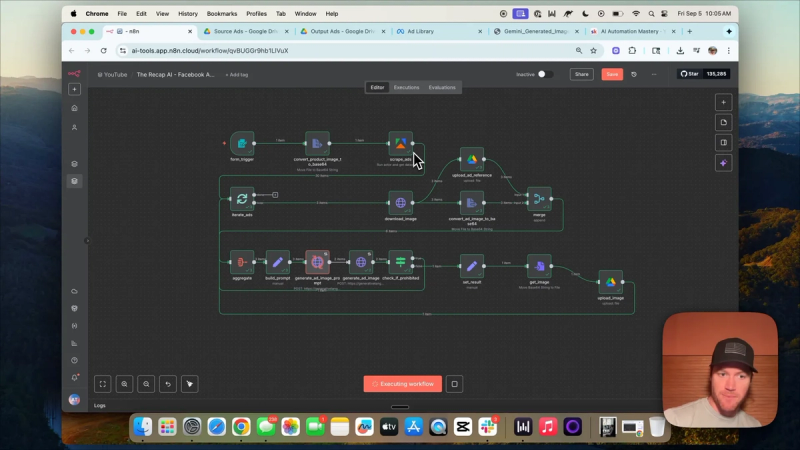Open the generate_ad_image HTTP node
800x450 pixels.
pos(361,262)
